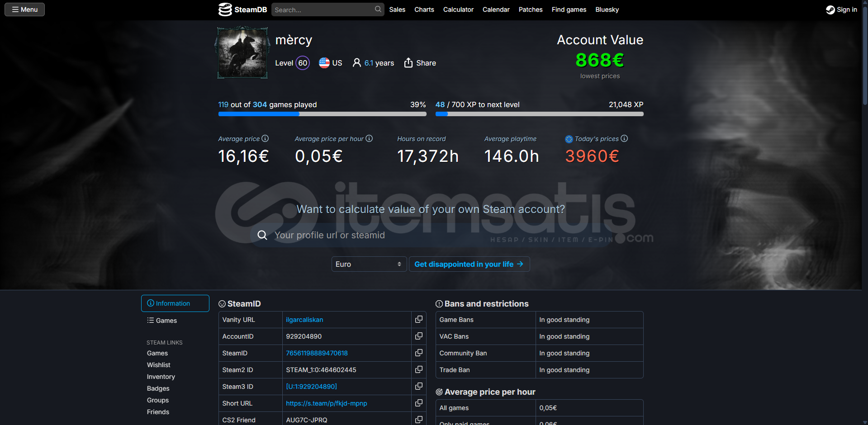Click the Trade Ban row label

coord(455,370)
